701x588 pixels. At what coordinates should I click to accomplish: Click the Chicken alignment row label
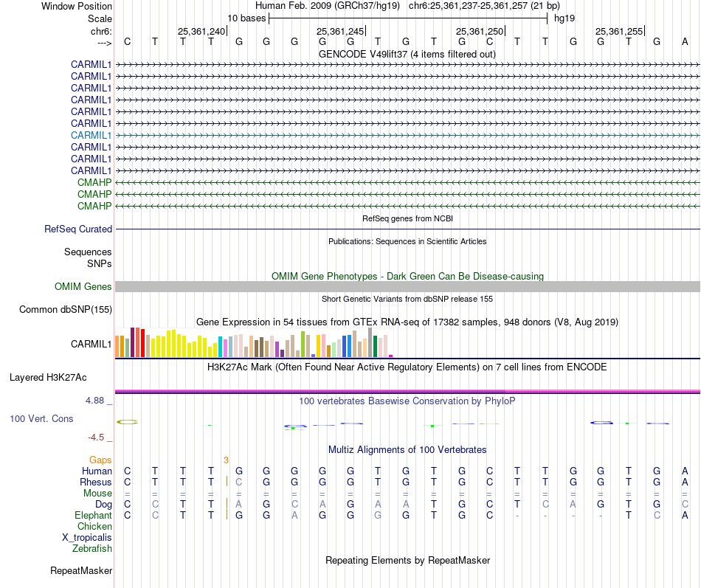[94, 526]
